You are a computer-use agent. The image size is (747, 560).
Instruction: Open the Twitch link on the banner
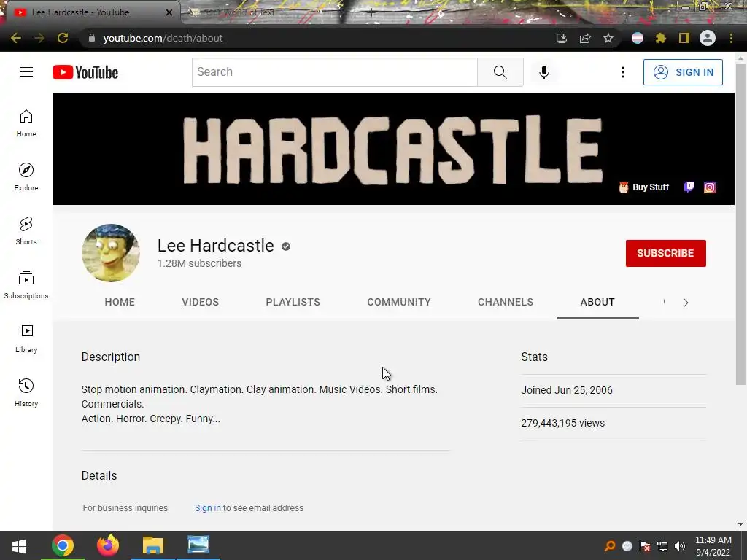pos(689,187)
